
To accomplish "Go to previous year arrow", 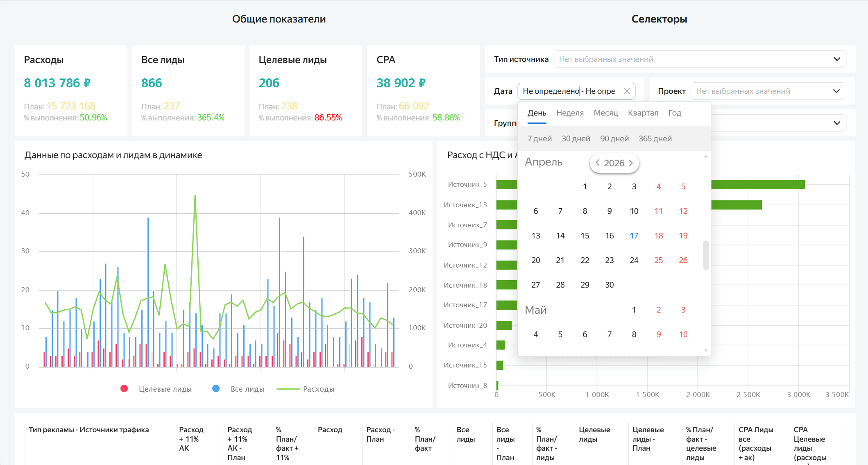I will coord(598,163).
